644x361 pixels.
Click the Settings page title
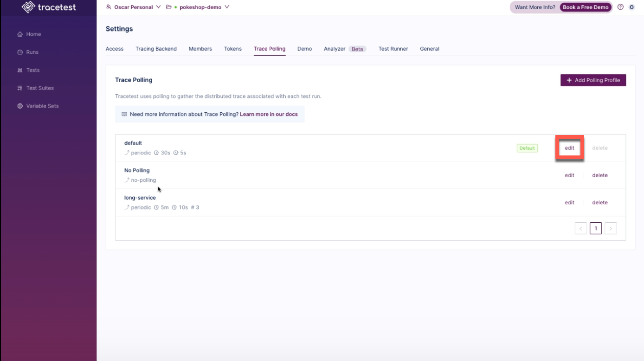[119, 29]
